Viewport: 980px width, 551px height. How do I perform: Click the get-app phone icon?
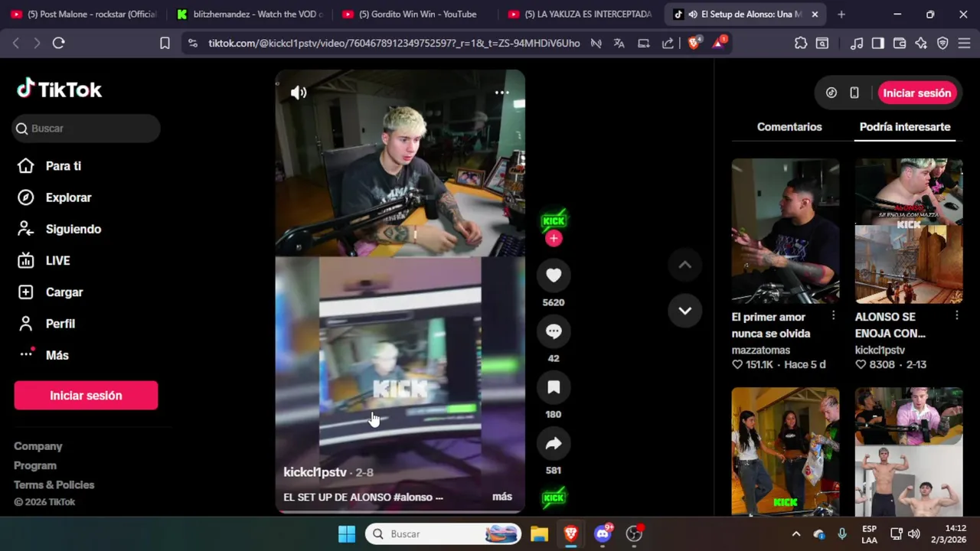(x=854, y=93)
